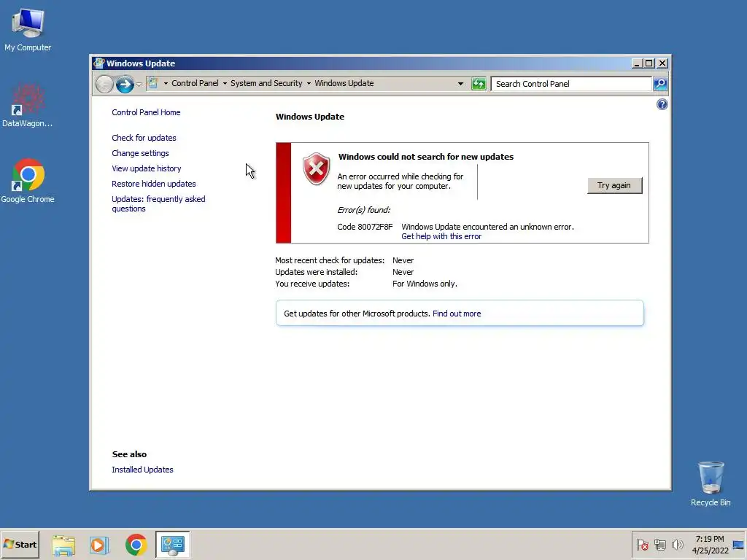Image resolution: width=747 pixels, height=560 pixels.
Task: Go to Control Panel Home
Action: point(146,112)
